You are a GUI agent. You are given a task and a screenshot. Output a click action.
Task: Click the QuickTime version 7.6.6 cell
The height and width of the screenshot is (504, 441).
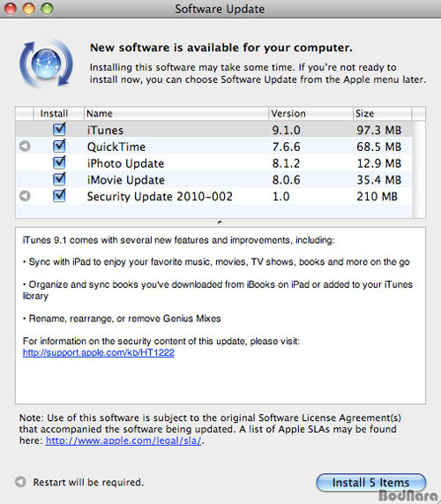(286, 147)
